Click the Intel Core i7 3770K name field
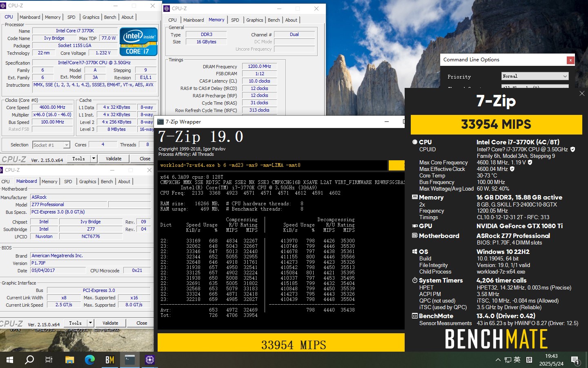Screen dimensions: 588x368 click(x=75, y=31)
